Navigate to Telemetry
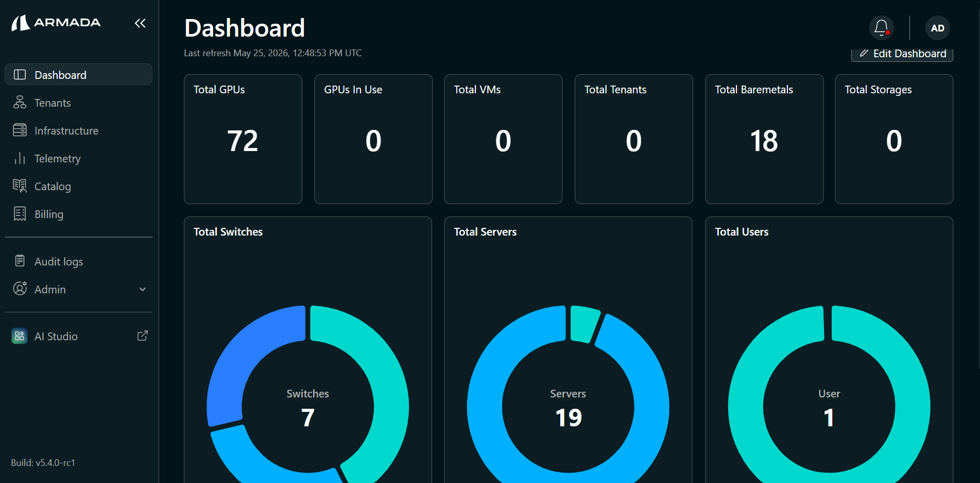Screen dimensions: 980x483 click(x=78, y=158)
